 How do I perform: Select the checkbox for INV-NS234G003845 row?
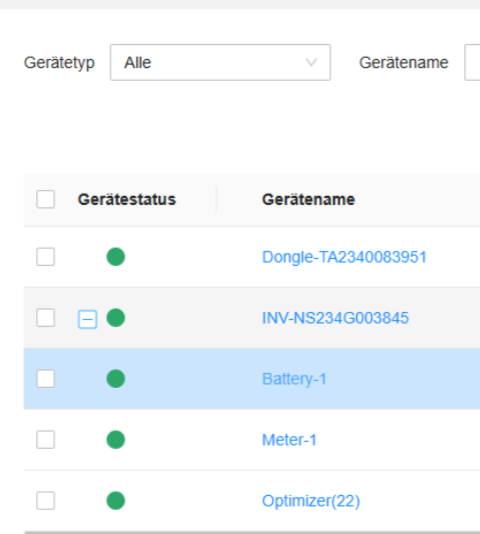coord(46,318)
